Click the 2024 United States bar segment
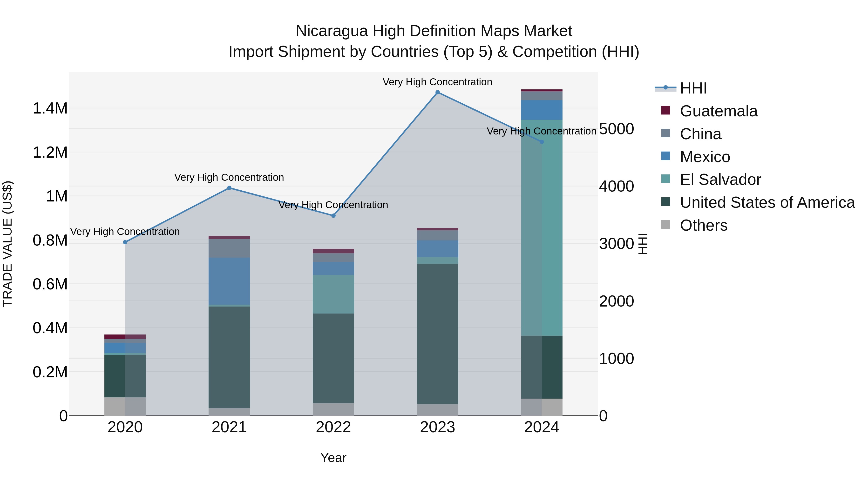 pyautogui.click(x=542, y=367)
